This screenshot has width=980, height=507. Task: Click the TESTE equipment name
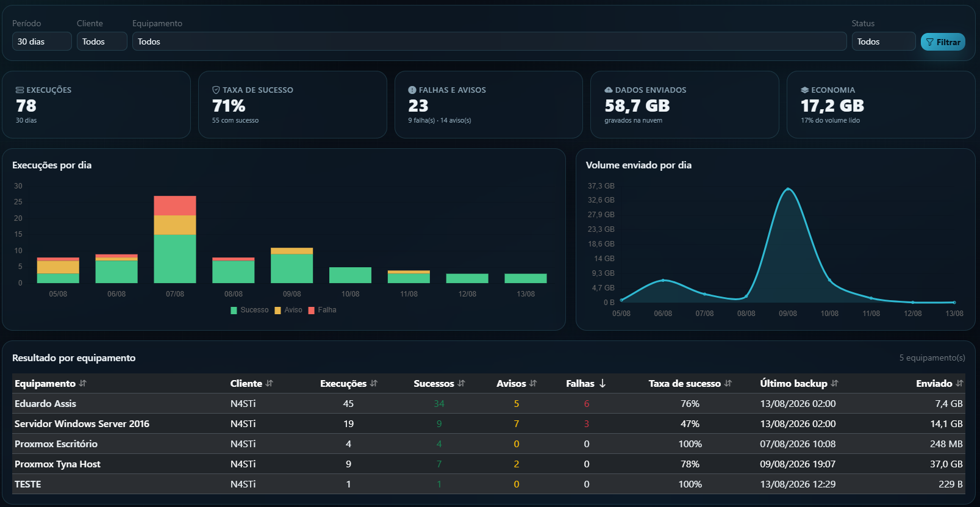click(x=28, y=484)
